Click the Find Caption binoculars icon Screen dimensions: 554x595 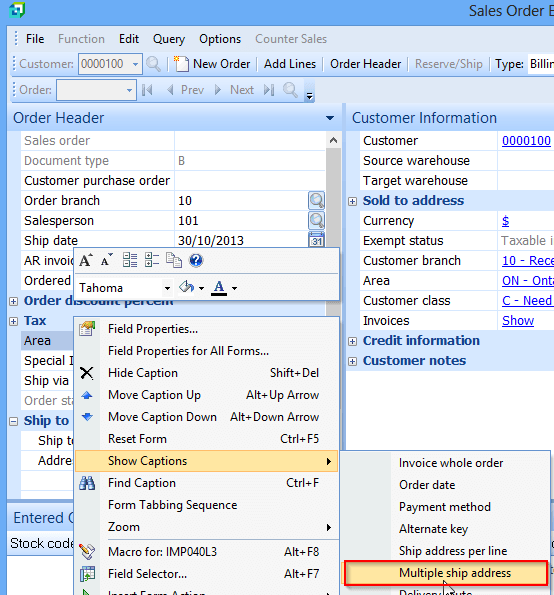click(x=87, y=483)
